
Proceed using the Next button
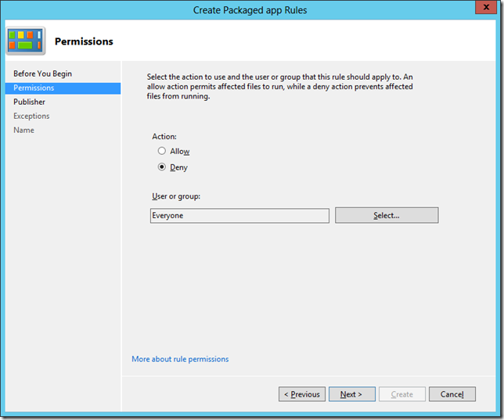pyautogui.click(x=351, y=394)
